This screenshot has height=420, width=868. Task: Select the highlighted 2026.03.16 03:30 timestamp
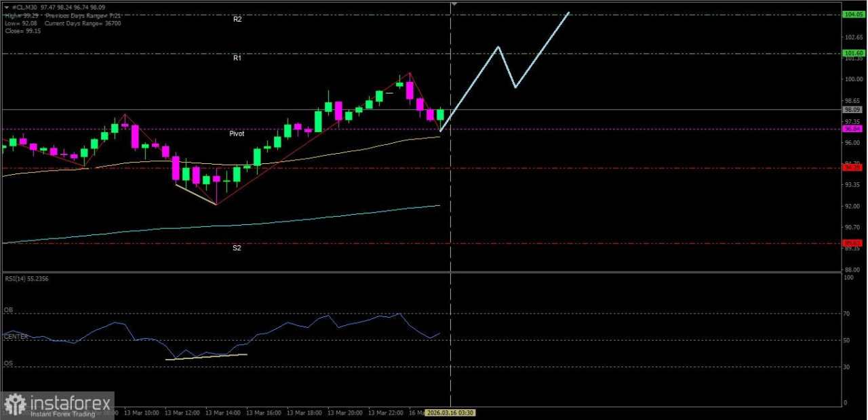pos(450,412)
